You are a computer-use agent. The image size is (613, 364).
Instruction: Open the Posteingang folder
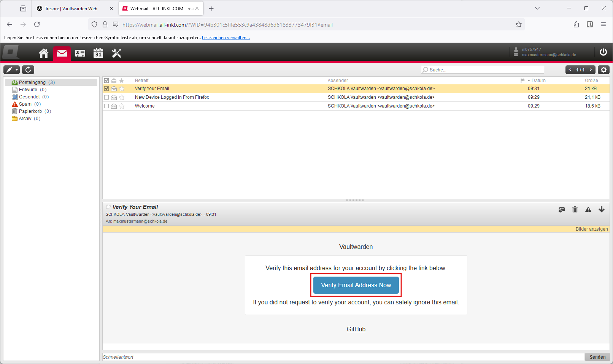pyautogui.click(x=51, y=82)
